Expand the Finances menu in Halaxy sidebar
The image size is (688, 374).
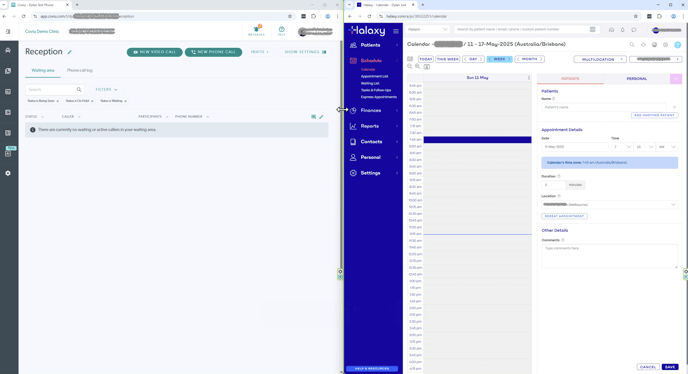click(x=374, y=111)
